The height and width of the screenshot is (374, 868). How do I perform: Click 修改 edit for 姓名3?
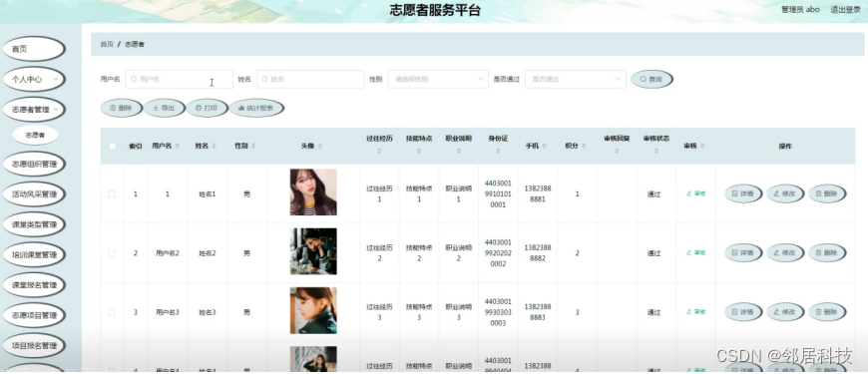pyautogui.click(x=785, y=312)
